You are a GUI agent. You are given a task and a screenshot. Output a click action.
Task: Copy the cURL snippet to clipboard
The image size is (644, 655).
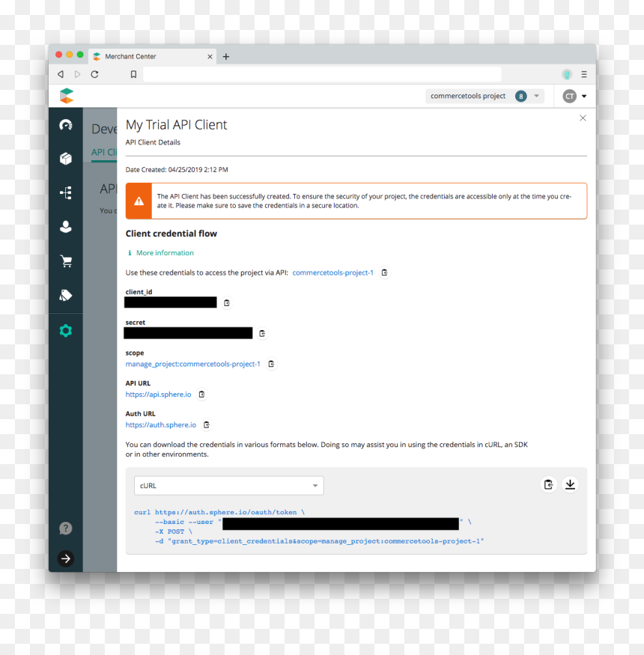coord(549,484)
